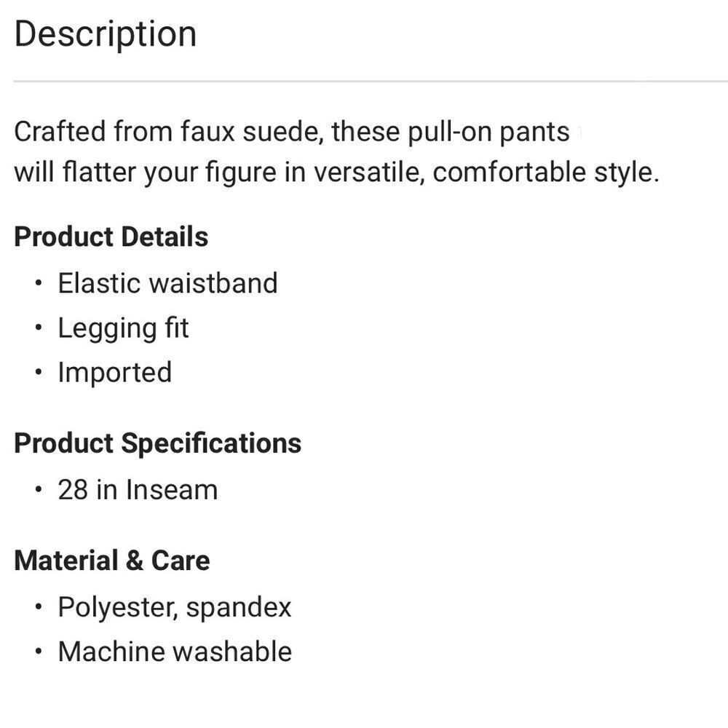This screenshot has height=728, width=728.
Task: Click the bullet before Elastic waistband
Action: pyautogui.click(x=39, y=282)
